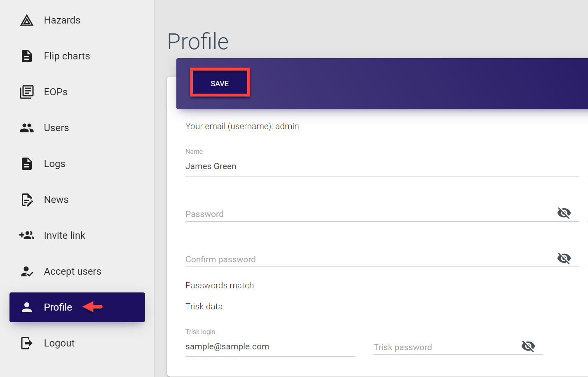Click the Hazards warning triangle icon
588x377 pixels.
tap(27, 20)
